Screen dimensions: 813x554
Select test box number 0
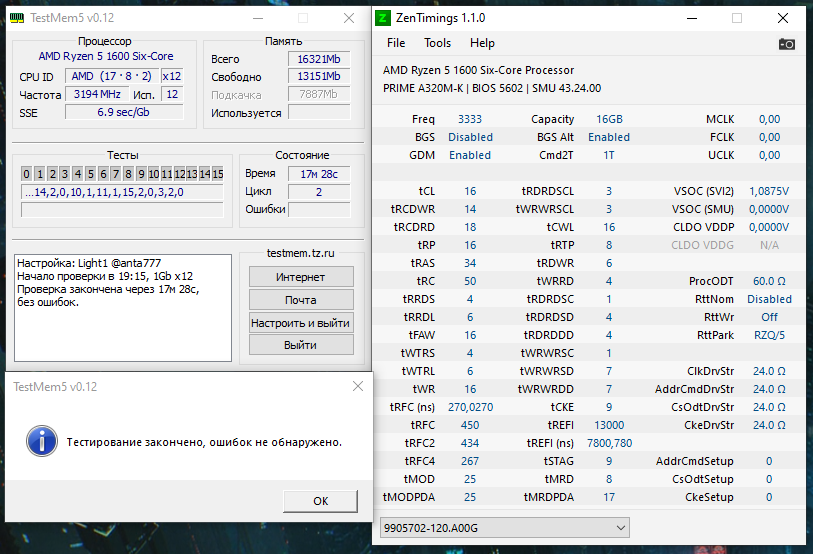pyautogui.click(x=26, y=174)
